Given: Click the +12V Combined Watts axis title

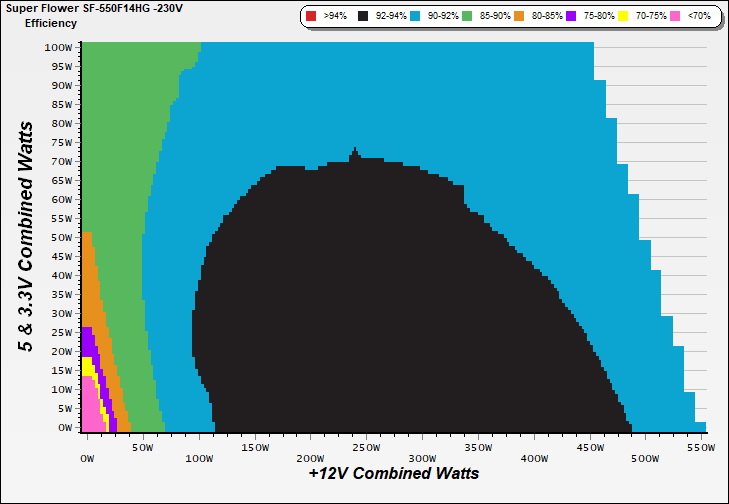Looking at the screenshot, I should [x=393, y=473].
